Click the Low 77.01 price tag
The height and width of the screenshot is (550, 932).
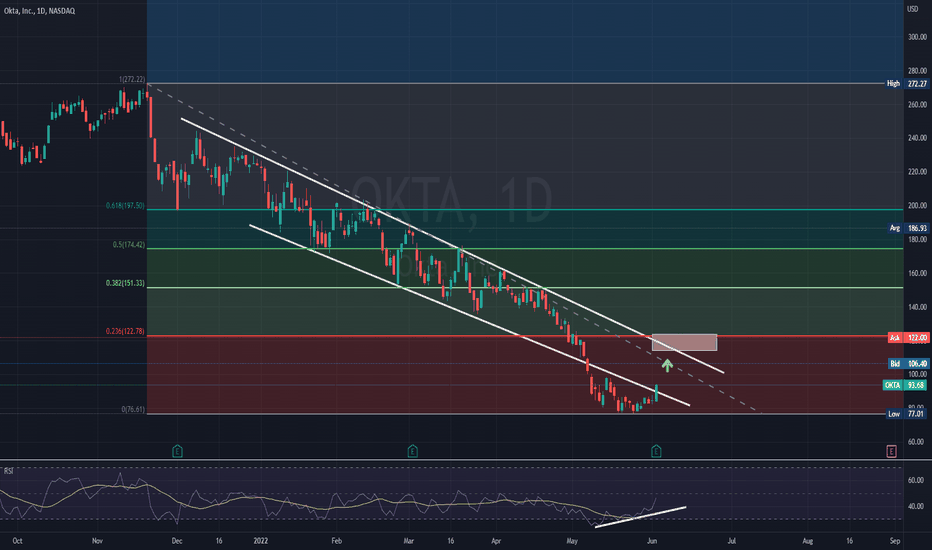click(906, 414)
